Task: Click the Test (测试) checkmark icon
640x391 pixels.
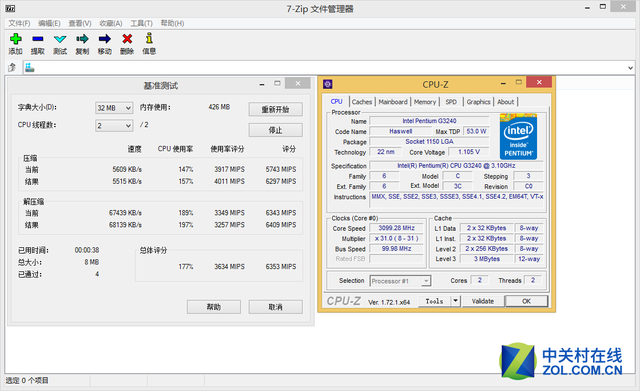Action: pos(60,39)
